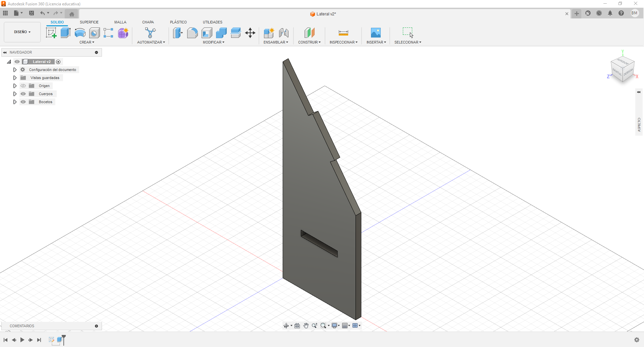Image resolution: width=644 pixels, height=347 pixels.
Task: Show the hidden Origen folder
Action: click(x=23, y=86)
